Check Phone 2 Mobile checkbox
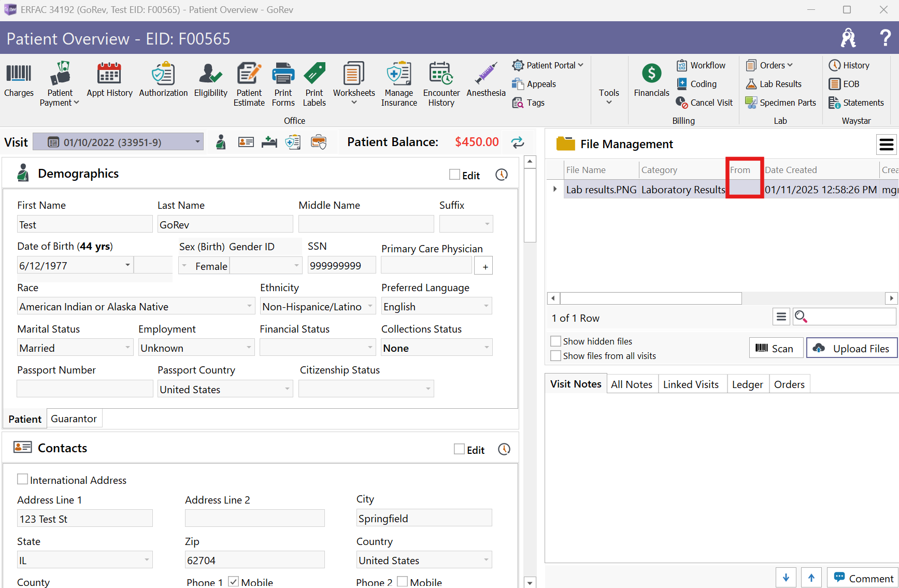899x588 pixels. pos(402,581)
